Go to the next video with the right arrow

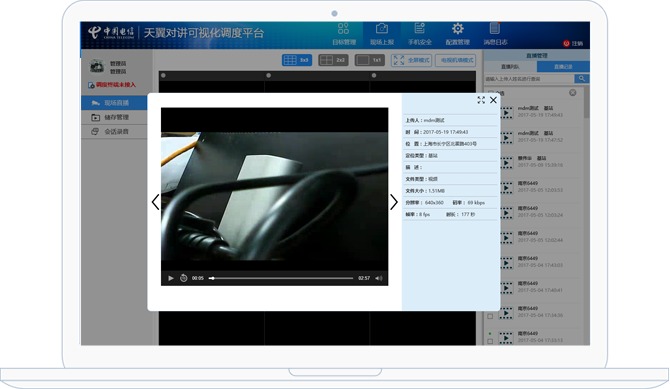[x=394, y=202]
